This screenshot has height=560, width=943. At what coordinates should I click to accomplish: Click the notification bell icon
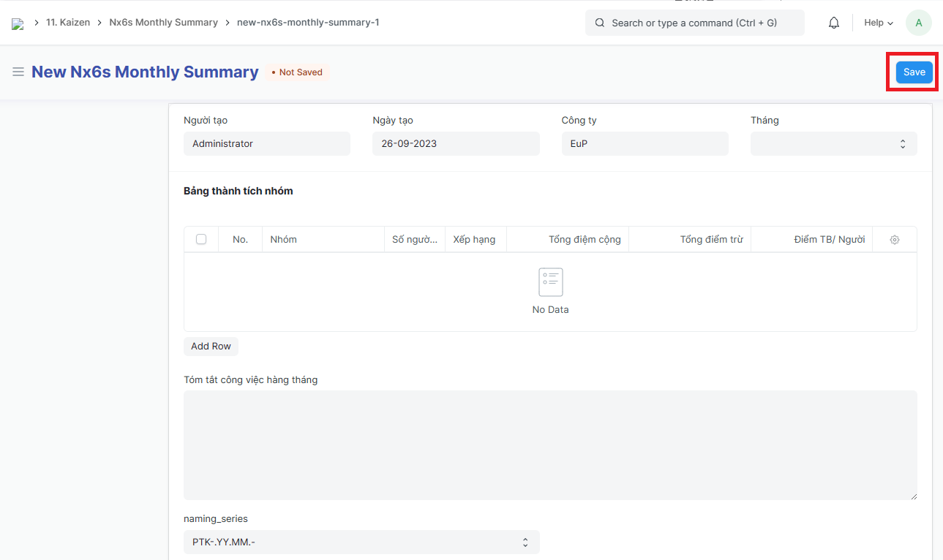(833, 23)
